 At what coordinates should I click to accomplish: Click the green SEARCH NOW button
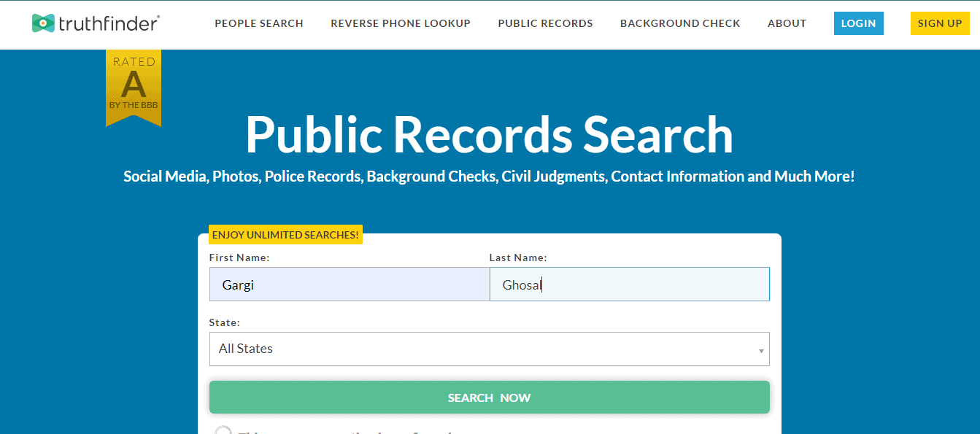coord(490,397)
